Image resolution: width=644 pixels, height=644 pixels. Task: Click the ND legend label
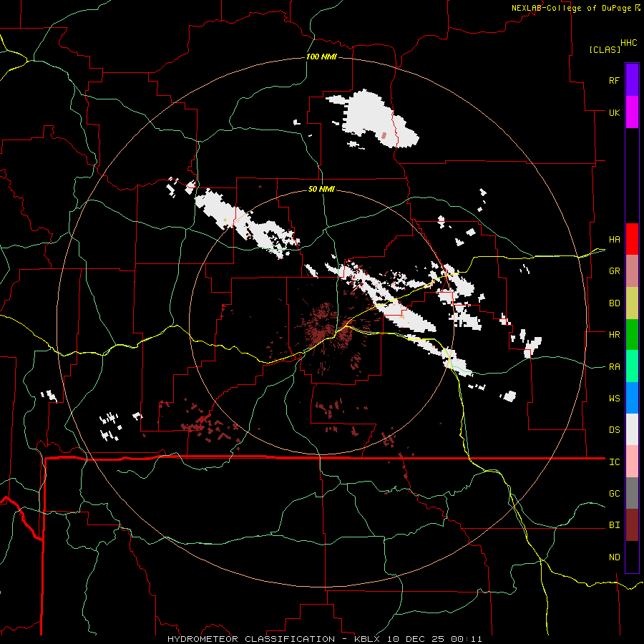(x=614, y=557)
